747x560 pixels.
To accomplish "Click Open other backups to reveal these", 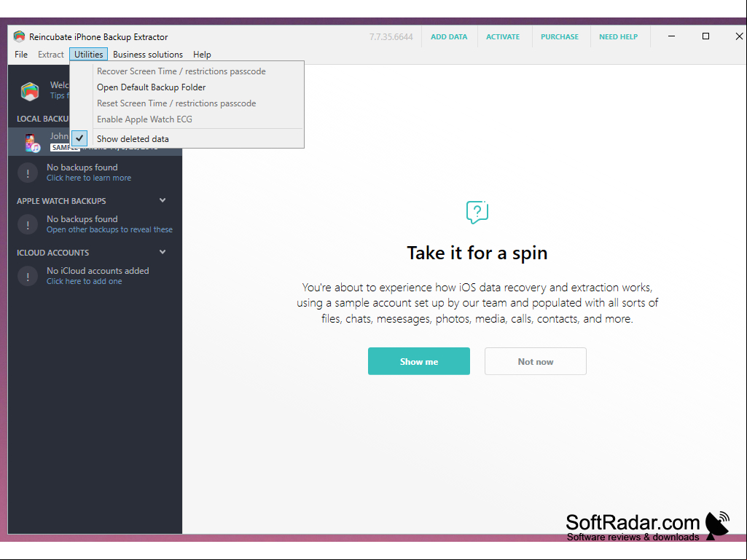I will 109,229.
